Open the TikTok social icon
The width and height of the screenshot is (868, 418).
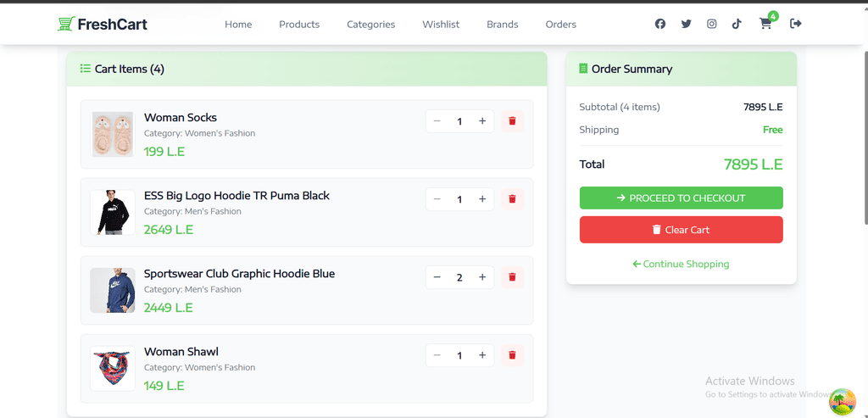tap(737, 24)
